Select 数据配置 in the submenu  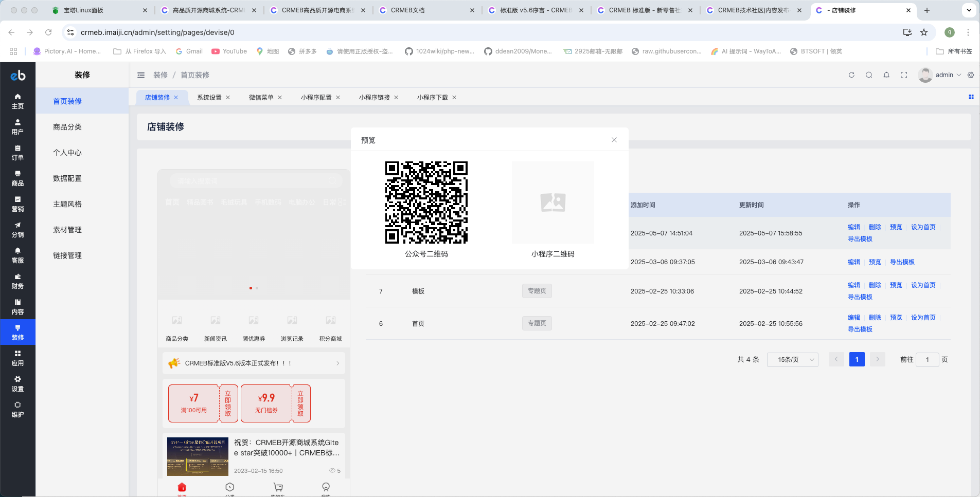click(x=82, y=178)
